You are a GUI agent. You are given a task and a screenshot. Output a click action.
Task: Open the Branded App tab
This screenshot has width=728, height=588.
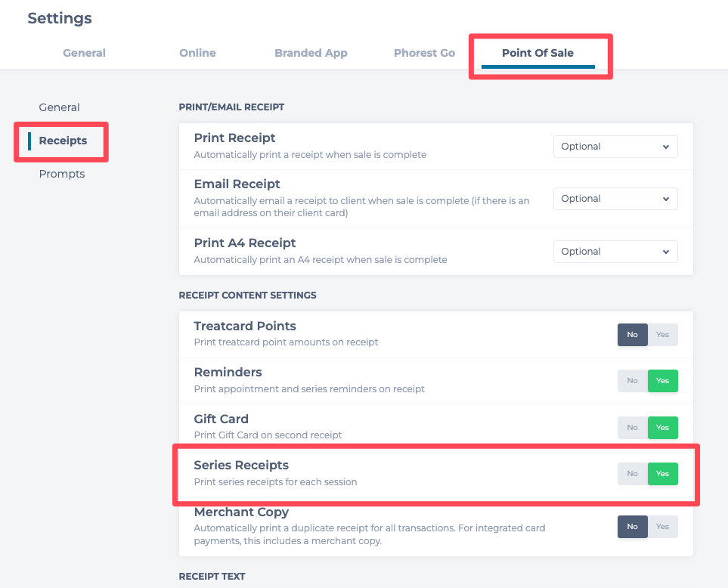tap(311, 53)
